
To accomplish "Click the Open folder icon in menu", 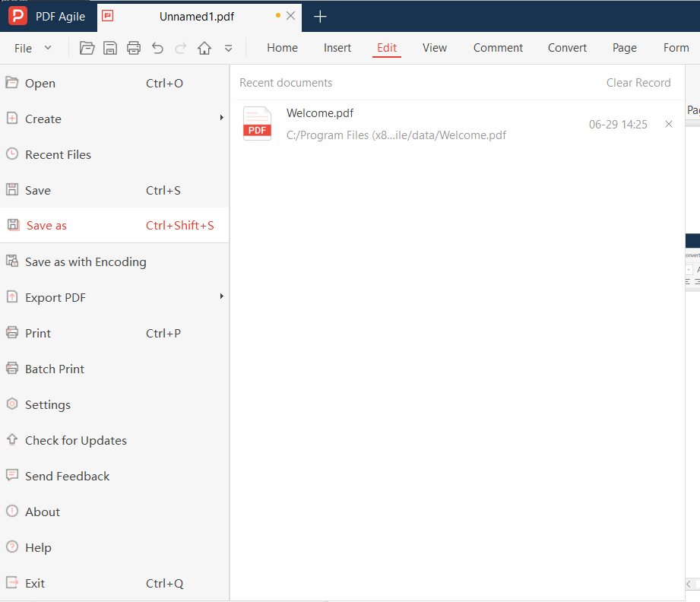I will (12, 83).
